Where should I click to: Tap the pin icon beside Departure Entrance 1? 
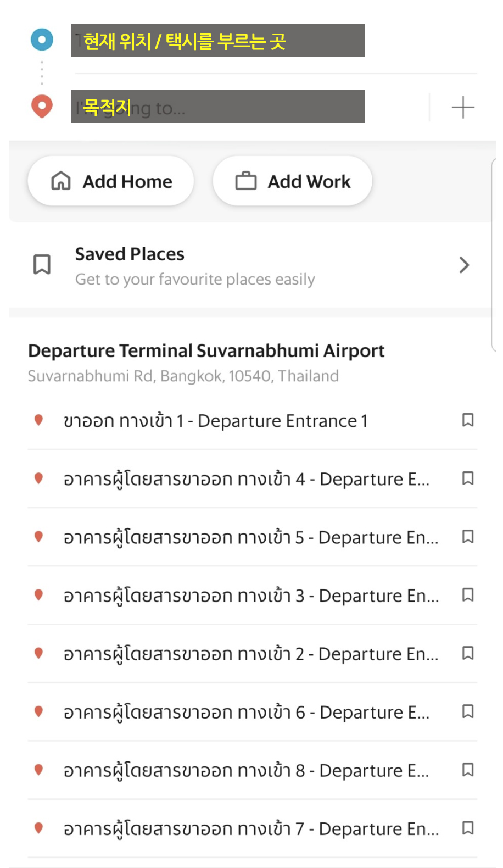(38, 420)
